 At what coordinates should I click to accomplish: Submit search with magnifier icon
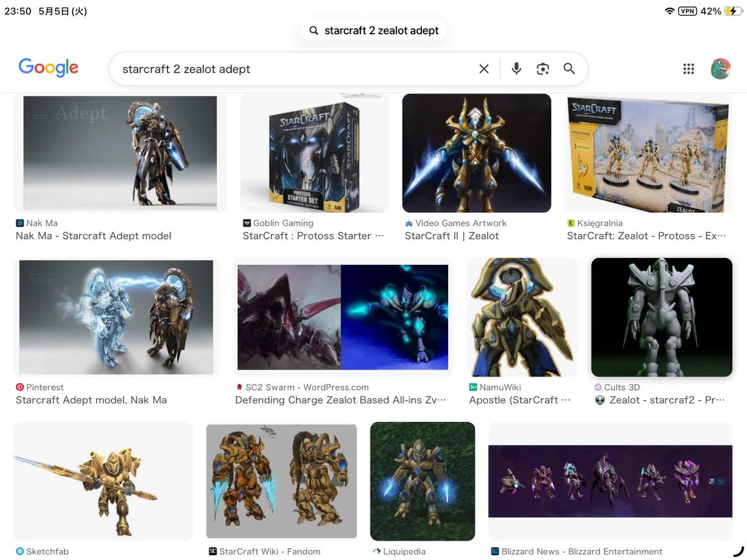coord(569,68)
